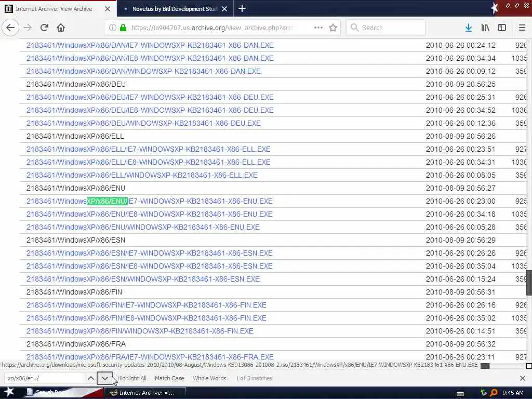Open page actions three-dot menu
532x399 pixels.
point(318,28)
